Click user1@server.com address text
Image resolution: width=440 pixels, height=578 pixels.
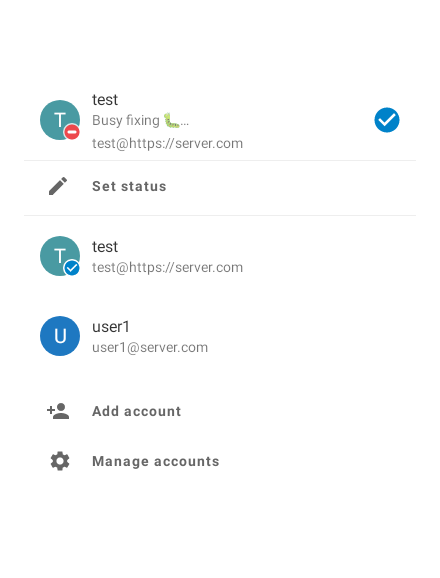point(150,348)
